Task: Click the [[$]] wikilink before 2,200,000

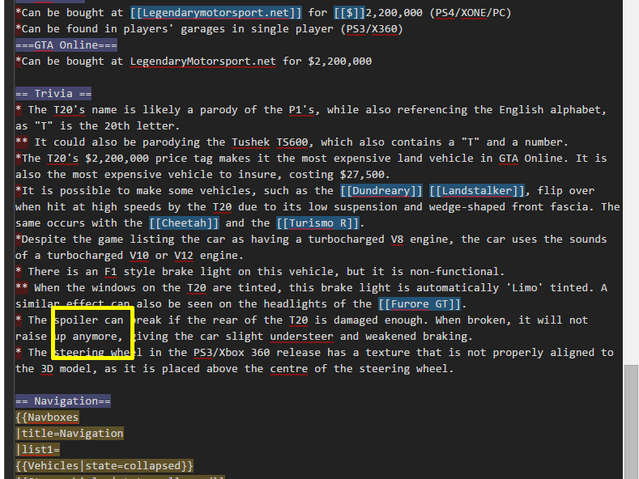Action: 349,13
